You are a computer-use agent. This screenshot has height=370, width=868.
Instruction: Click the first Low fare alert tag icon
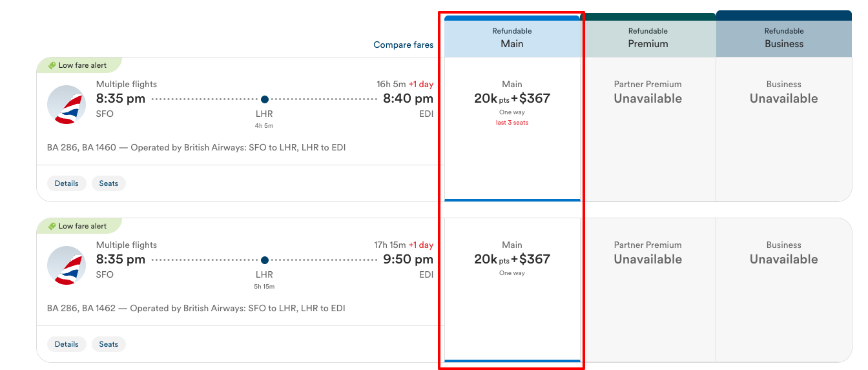point(52,65)
